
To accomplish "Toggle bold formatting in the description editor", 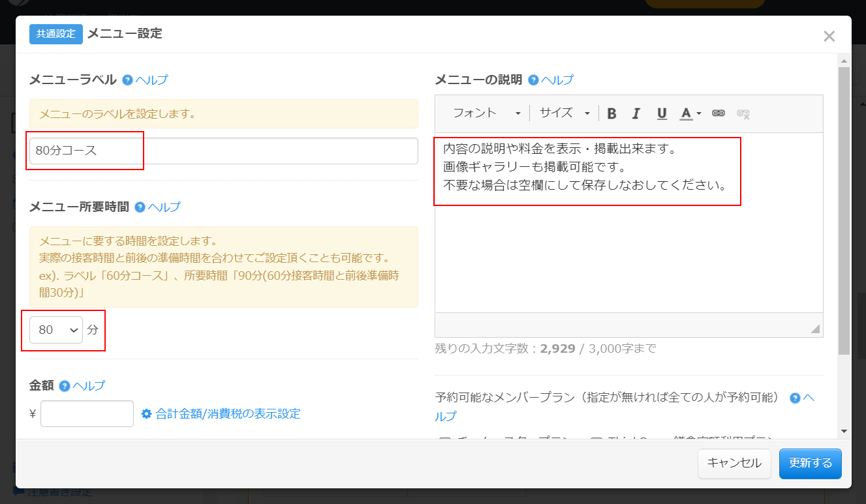I will [x=611, y=113].
